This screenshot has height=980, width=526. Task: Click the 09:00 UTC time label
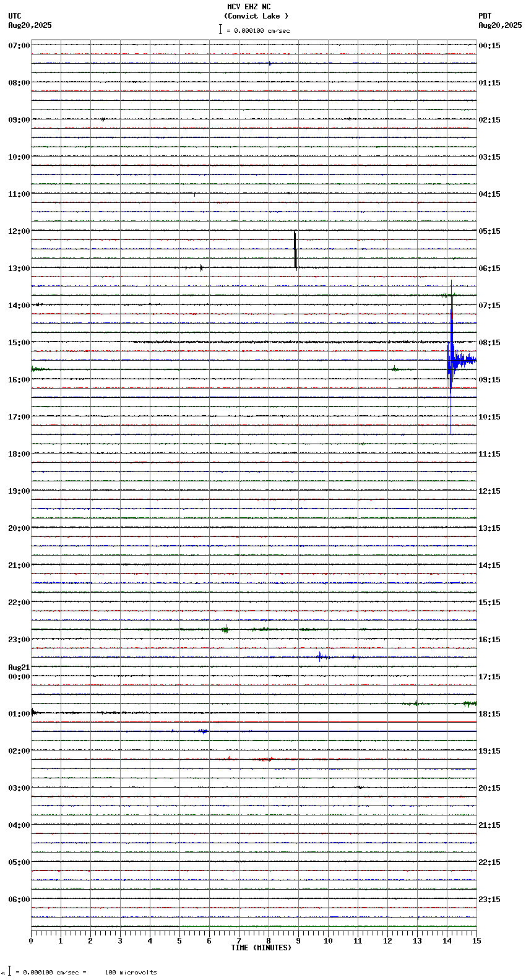(19, 120)
